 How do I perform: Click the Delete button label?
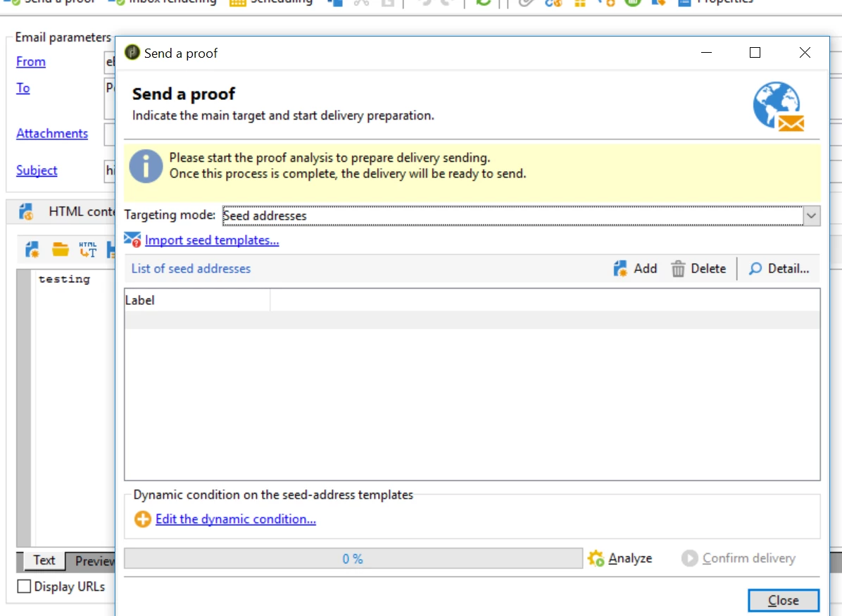[x=708, y=268]
